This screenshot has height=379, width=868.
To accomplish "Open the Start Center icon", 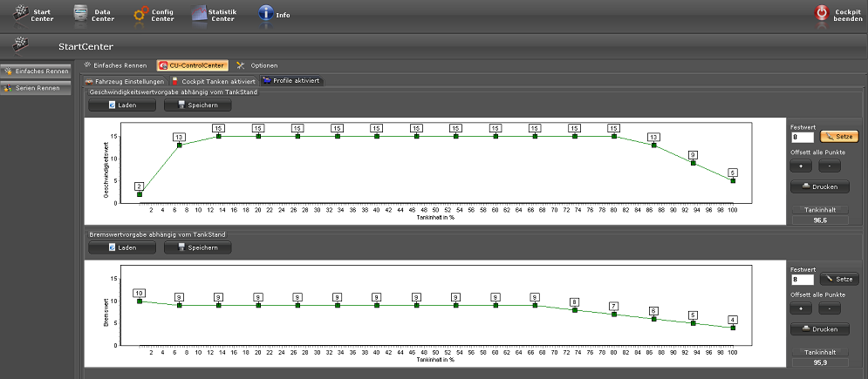I will click(23, 13).
